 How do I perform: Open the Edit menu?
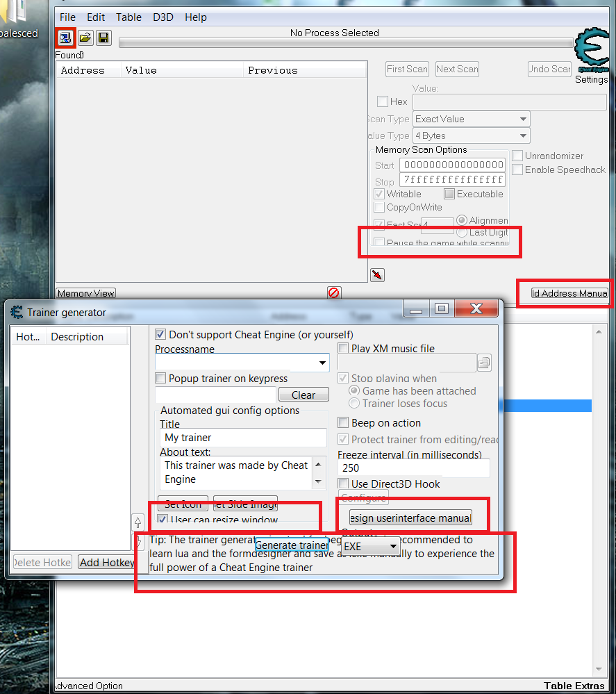point(96,17)
